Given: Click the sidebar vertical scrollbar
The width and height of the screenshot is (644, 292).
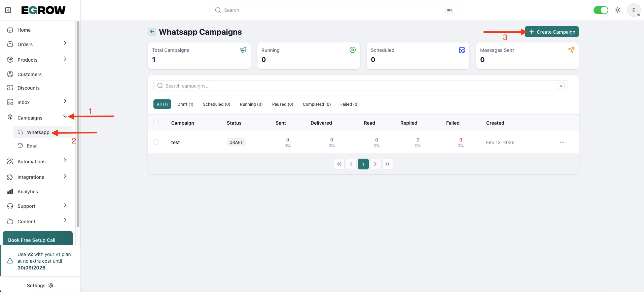Looking at the screenshot, I should (78, 124).
